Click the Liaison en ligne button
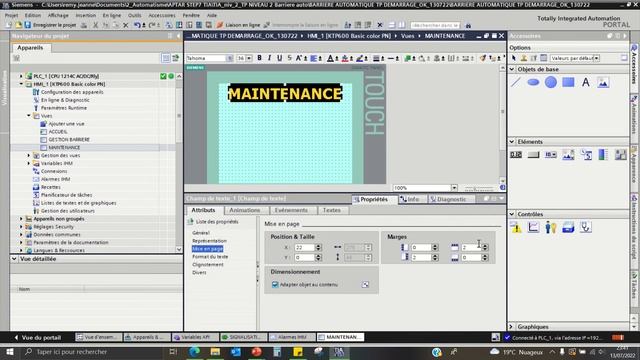The image size is (640, 360). pos(239,25)
